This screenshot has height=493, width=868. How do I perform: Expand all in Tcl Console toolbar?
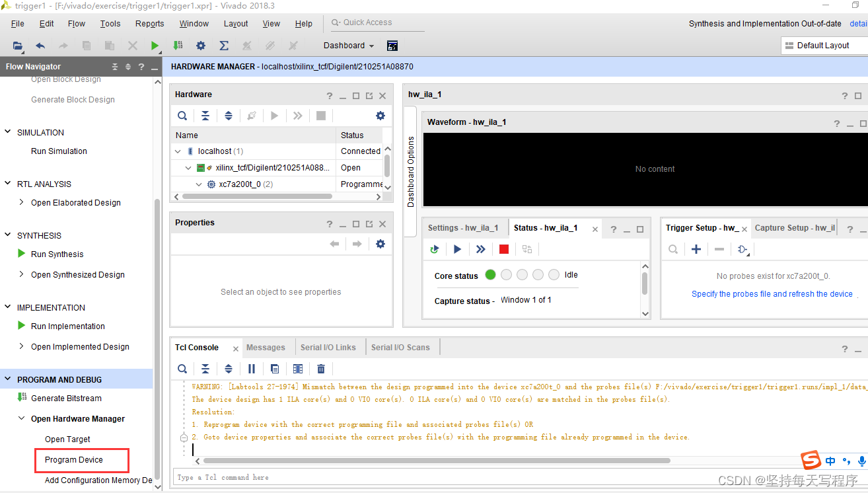coord(229,369)
